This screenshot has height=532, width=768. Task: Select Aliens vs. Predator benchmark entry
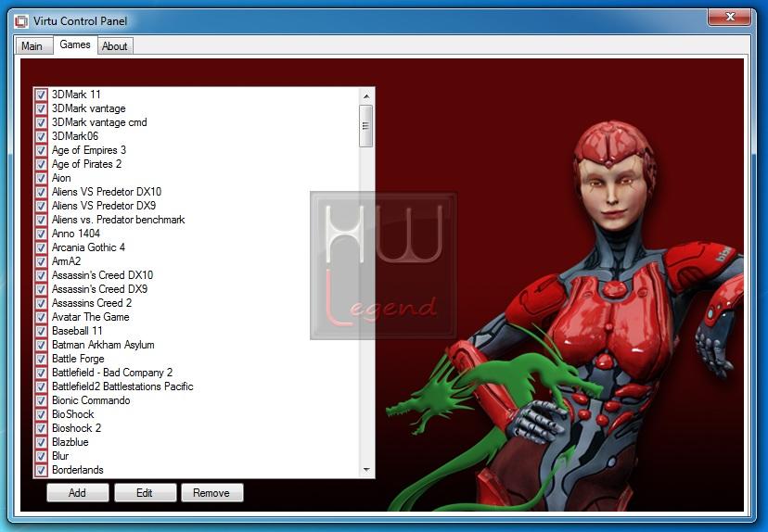[x=119, y=220]
